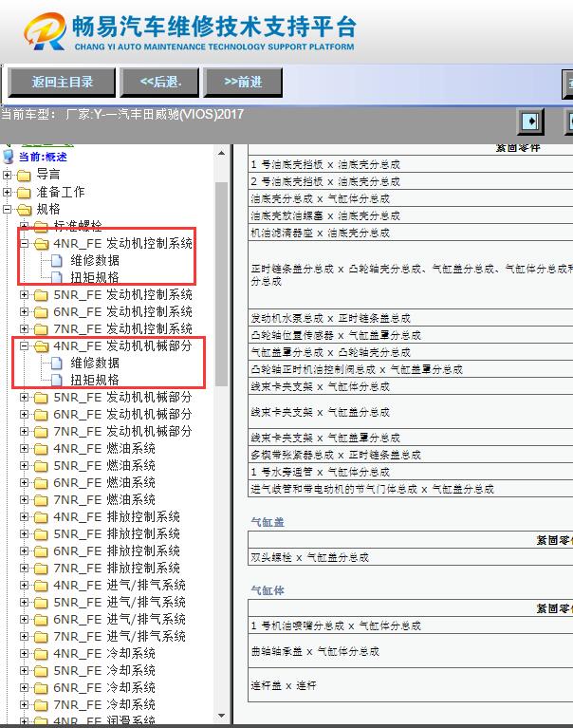Click the 当前:概述 computer icon
The height and width of the screenshot is (728, 573).
(9, 157)
